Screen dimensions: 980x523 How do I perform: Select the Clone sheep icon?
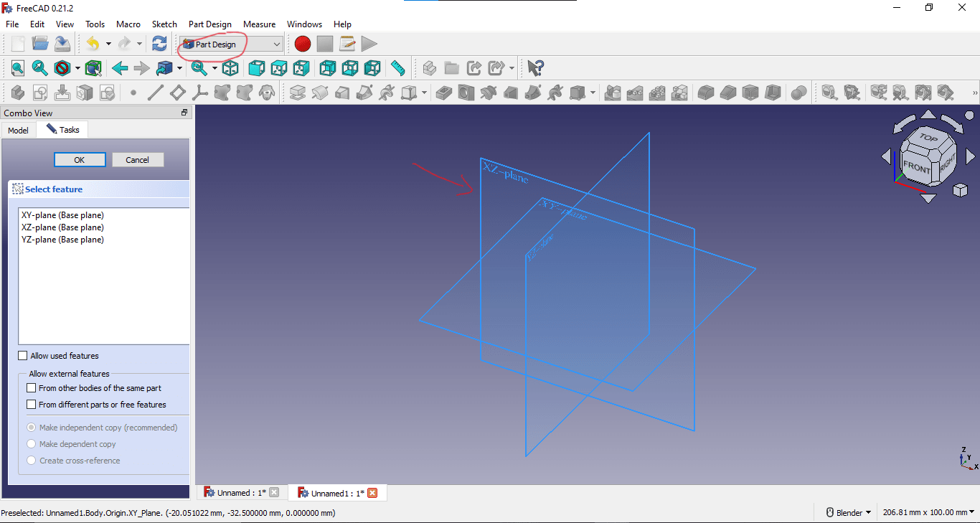click(267, 93)
